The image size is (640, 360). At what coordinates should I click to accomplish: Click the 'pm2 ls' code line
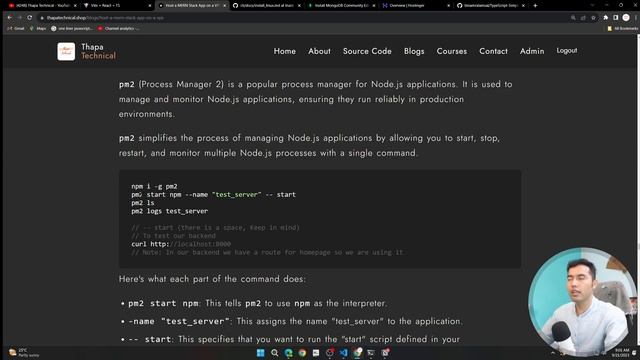point(143,203)
